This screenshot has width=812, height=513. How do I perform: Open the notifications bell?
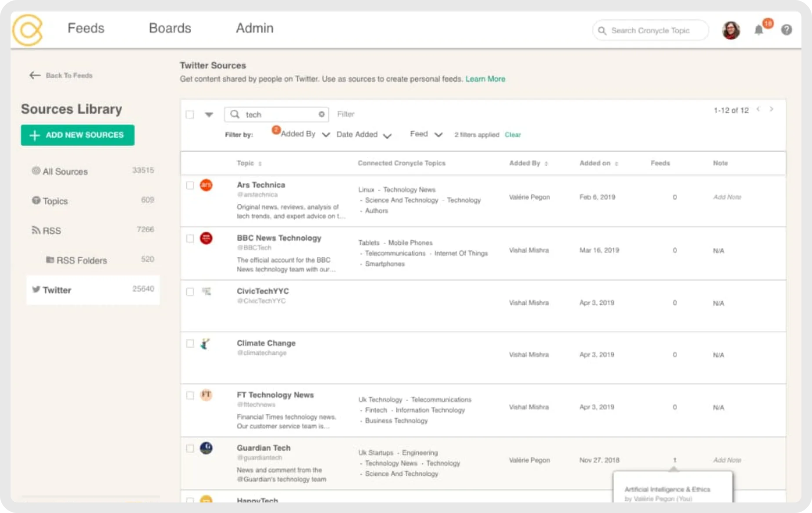[759, 30]
